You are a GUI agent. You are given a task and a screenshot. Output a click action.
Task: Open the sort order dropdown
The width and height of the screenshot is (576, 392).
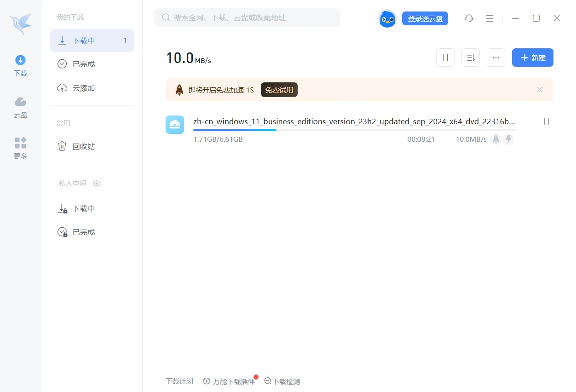pyautogui.click(x=470, y=58)
